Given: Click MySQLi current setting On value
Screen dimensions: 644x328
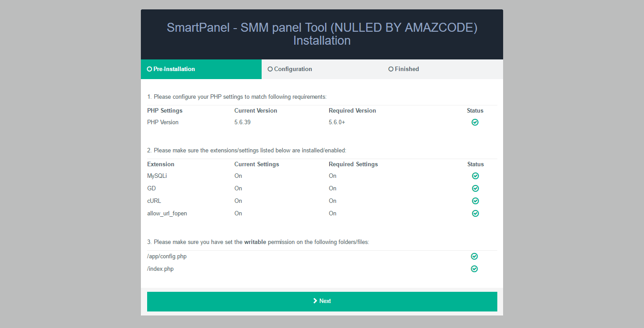Looking at the screenshot, I should (x=238, y=176).
